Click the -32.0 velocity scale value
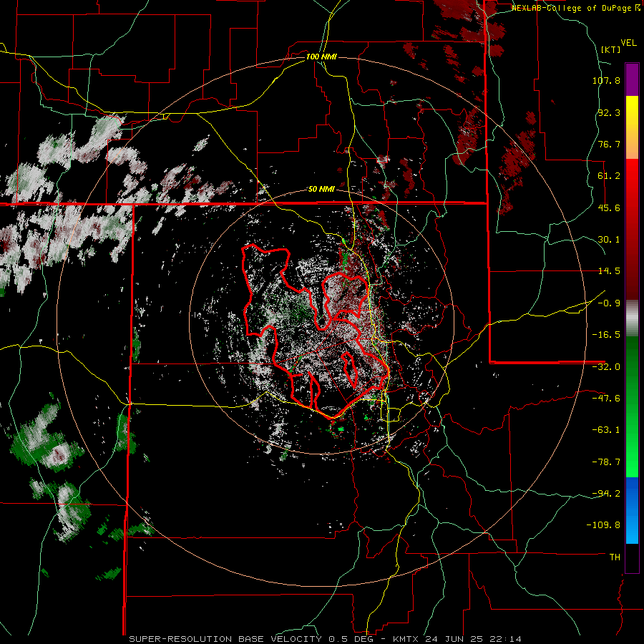Viewport: 644px width, 644px height. pyautogui.click(x=606, y=367)
